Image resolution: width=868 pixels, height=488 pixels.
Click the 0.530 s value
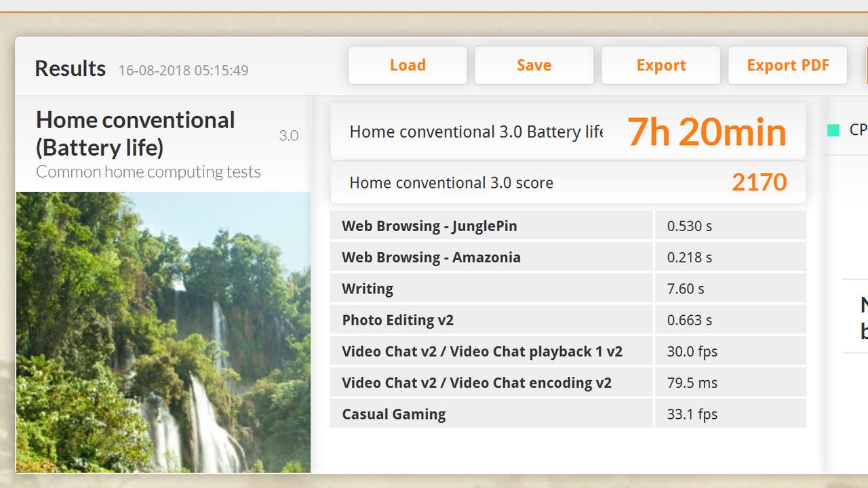690,226
